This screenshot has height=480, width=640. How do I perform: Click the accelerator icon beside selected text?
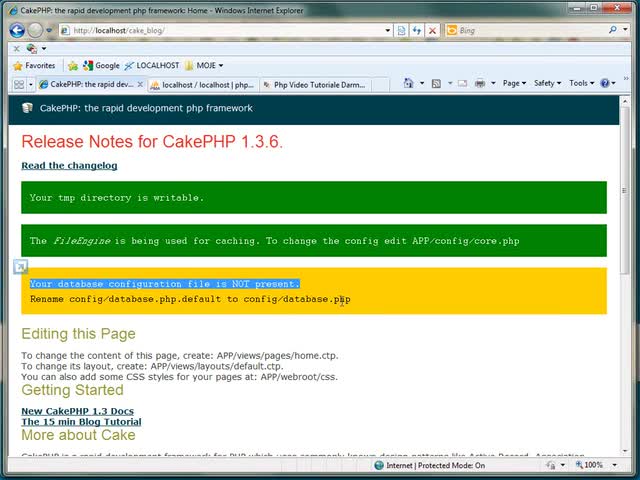pos(20,267)
